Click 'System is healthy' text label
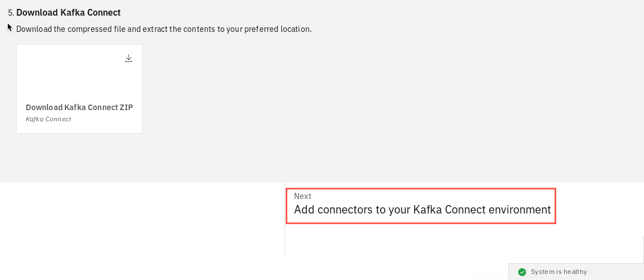The image size is (644, 280). pos(559,272)
